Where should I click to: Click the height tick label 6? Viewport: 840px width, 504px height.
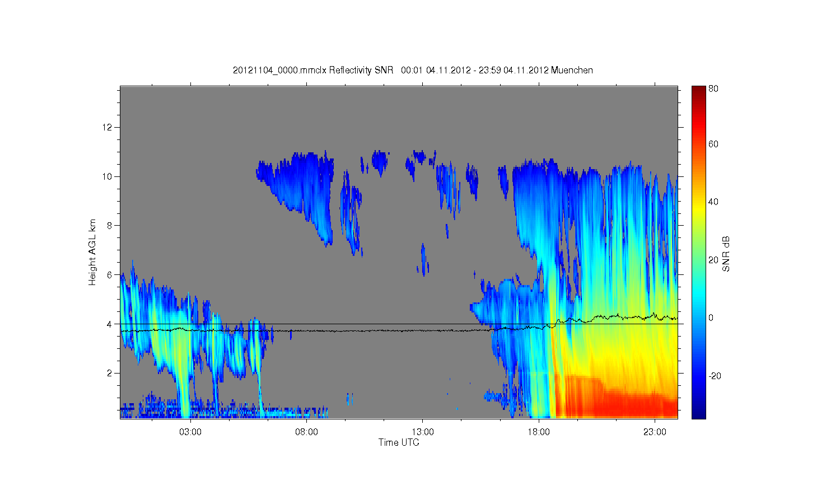pos(110,275)
